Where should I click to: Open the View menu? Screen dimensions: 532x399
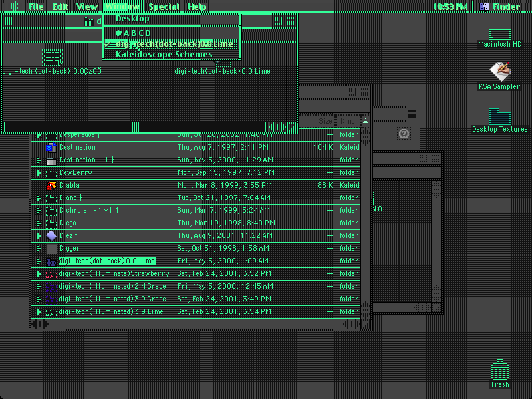pyautogui.click(x=87, y=7)
